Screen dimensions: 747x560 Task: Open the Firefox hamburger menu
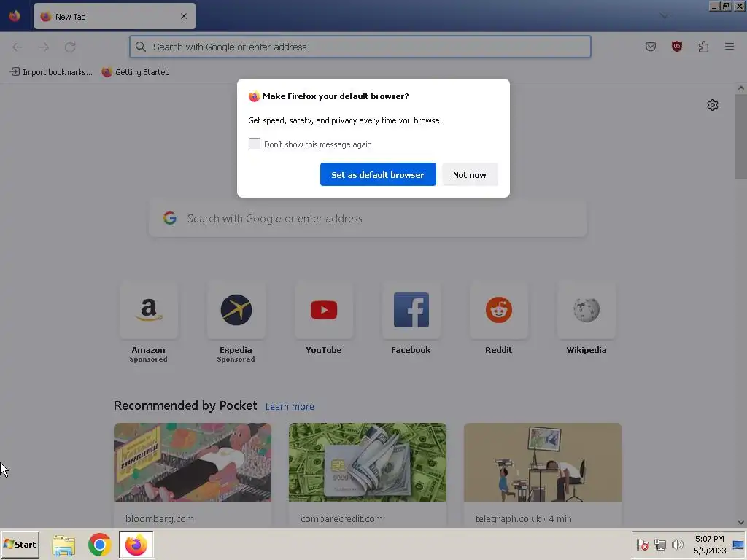729,47
